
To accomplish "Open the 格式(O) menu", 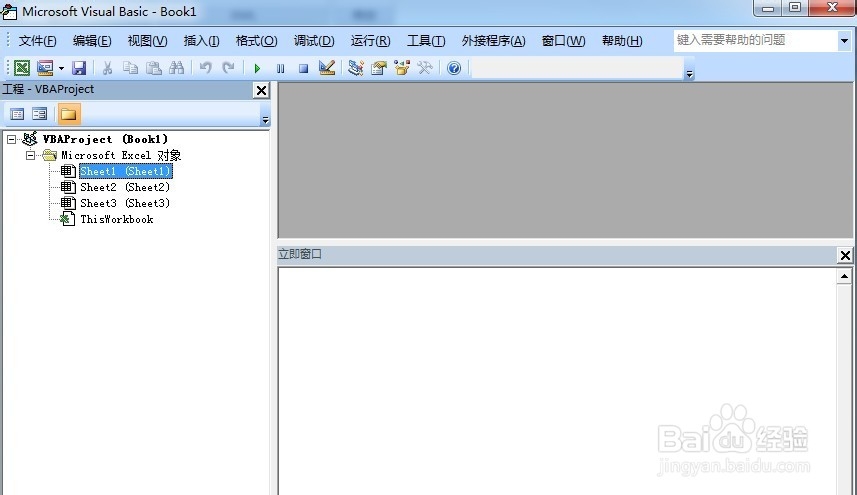I will (x=256, y=41).
